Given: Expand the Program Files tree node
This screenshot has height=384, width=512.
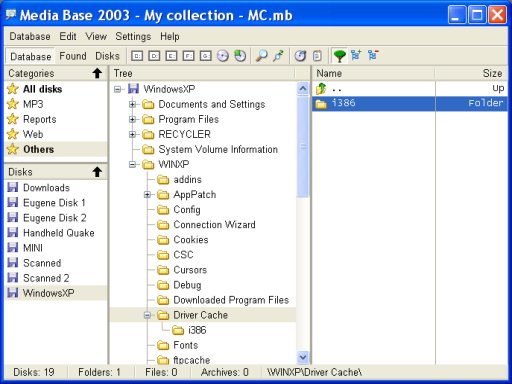Looking at the screenshot, I should [132, 119].
